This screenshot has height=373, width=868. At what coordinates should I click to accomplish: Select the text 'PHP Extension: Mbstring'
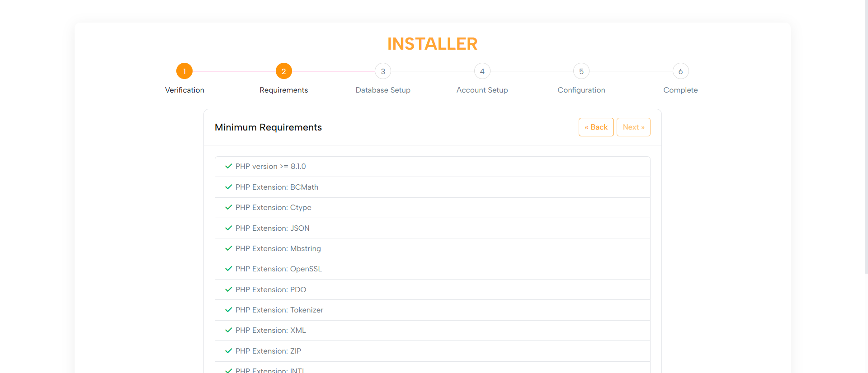(278, 248)
